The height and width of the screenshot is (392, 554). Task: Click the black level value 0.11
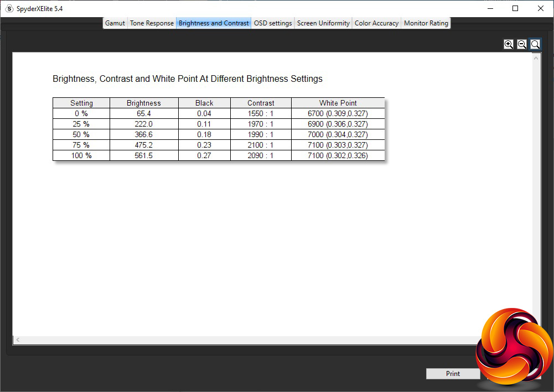point(204,124)
